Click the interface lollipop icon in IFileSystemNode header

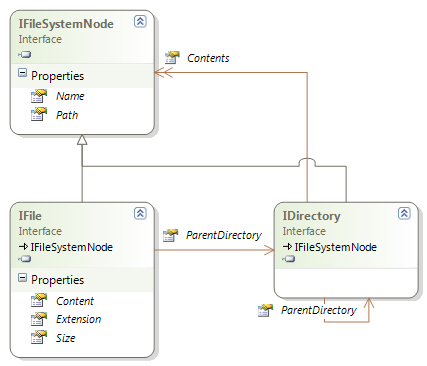[x=25, y=54]
